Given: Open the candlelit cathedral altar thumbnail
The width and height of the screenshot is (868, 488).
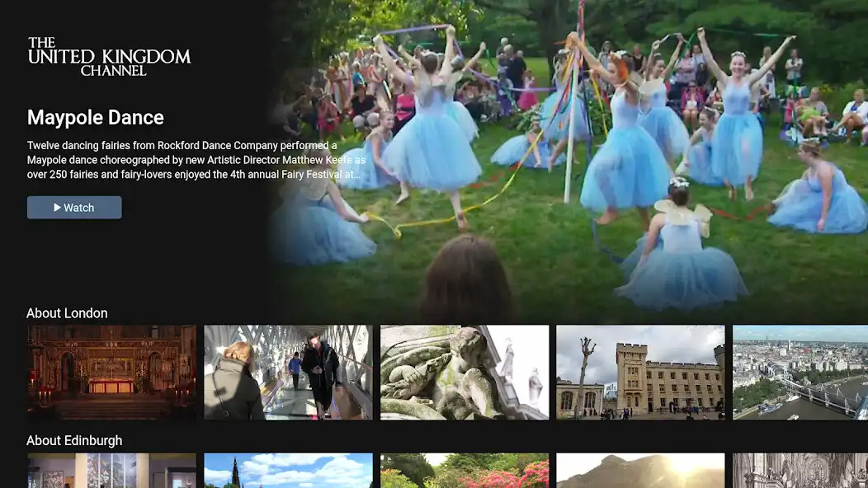Looking at the screenshot, I should pyautogui.click(x=111, y=372).
